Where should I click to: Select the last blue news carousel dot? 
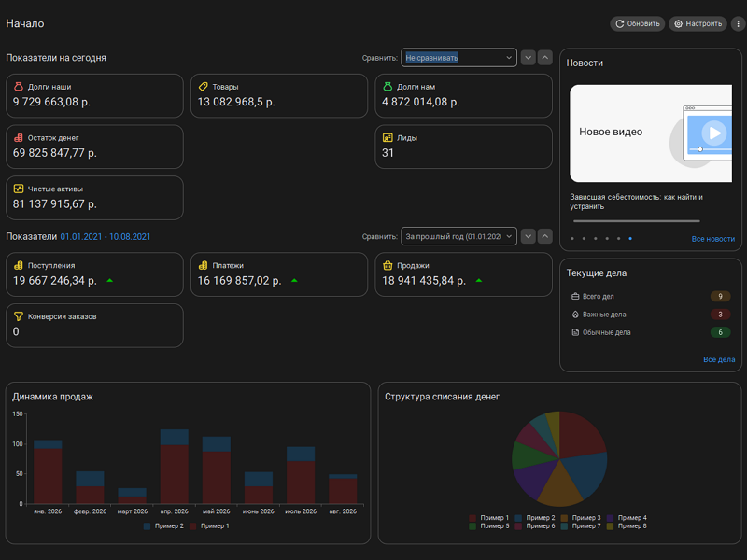[x=630, y=239]
